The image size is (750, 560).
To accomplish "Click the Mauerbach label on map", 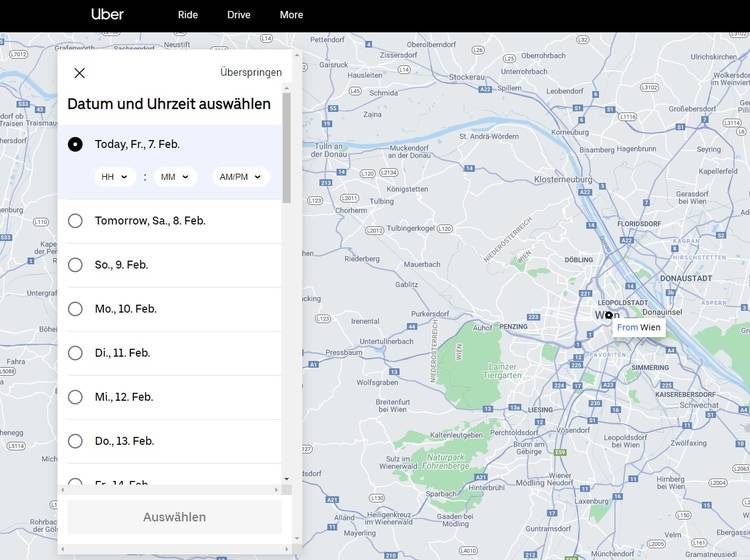I will click(422, 264).
